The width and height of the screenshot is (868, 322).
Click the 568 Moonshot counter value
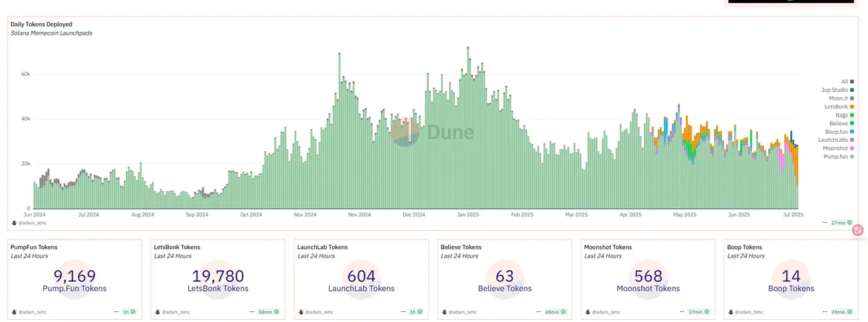click(647, 276)
